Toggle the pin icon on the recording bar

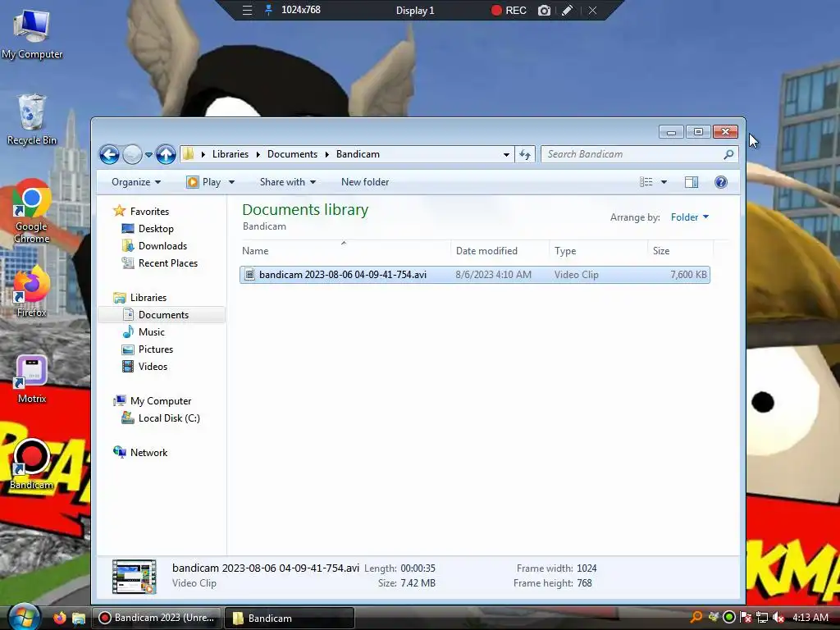pyautogui.click(x=268, y=10)
